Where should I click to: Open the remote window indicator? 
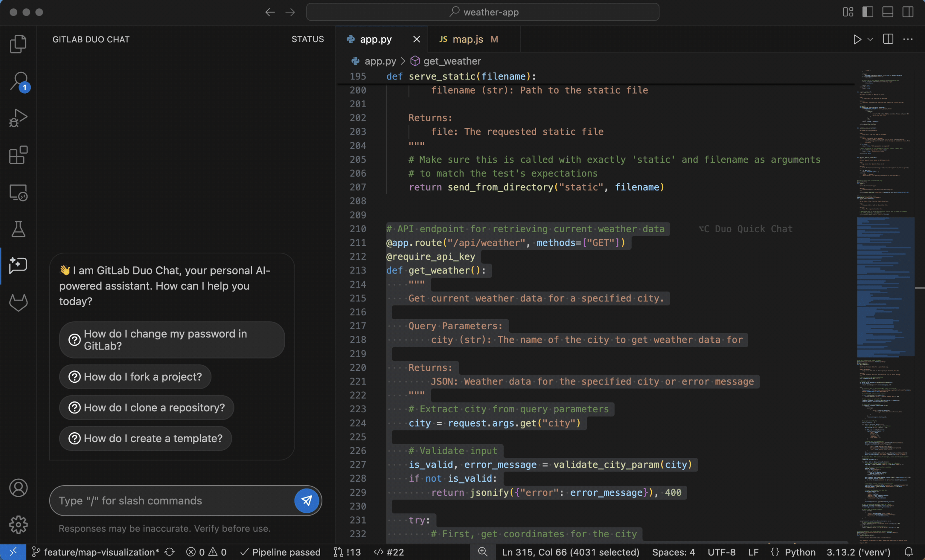[13, 552]
